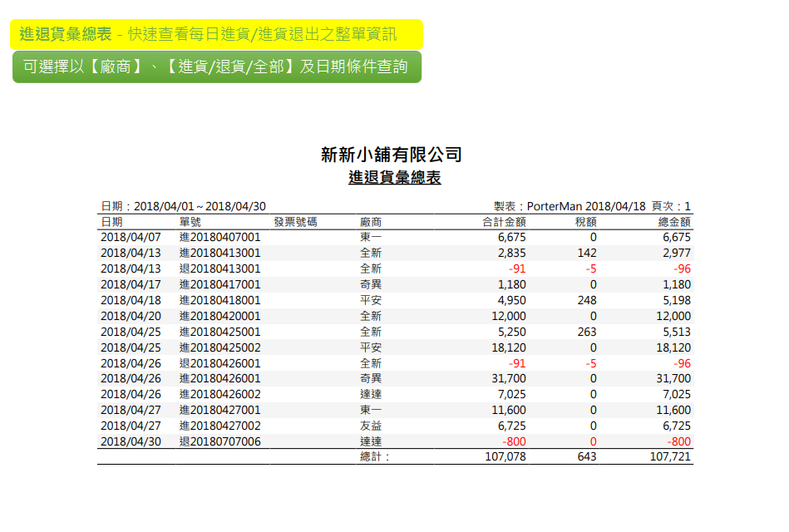
Task: Select return order 退20180707006
Action: pos(219,441)
